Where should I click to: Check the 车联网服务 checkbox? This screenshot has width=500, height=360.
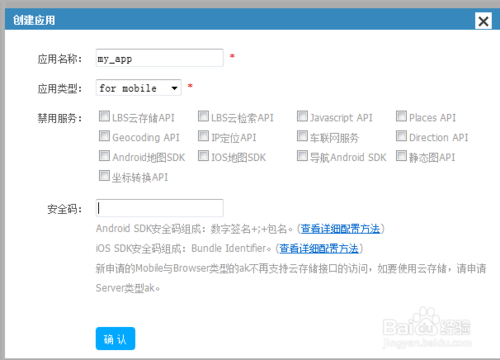[x=302, y=136]
